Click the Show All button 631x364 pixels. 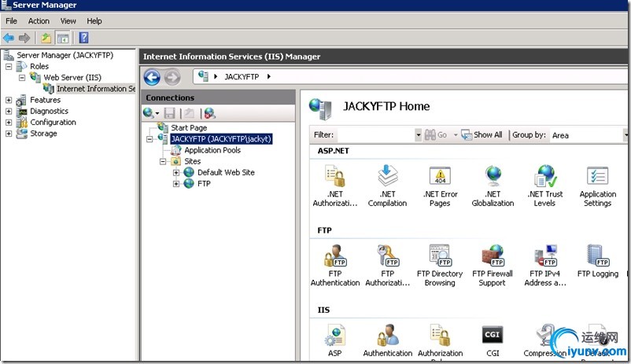click(482, 134)
